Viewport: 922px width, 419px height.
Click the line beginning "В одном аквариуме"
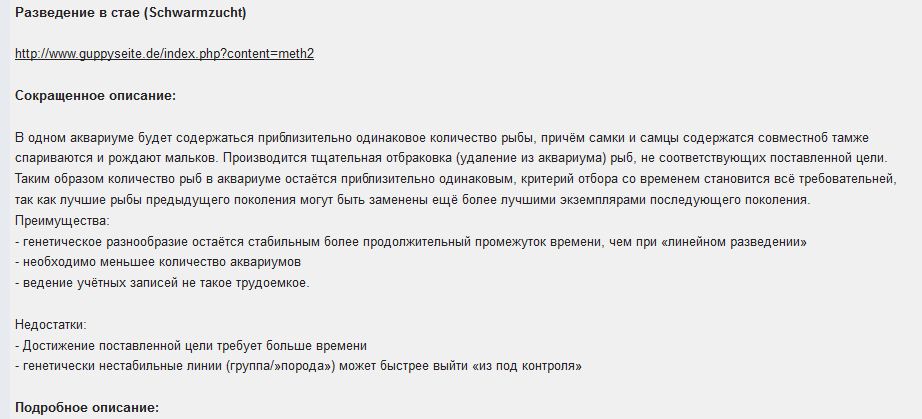click(300, 136)
